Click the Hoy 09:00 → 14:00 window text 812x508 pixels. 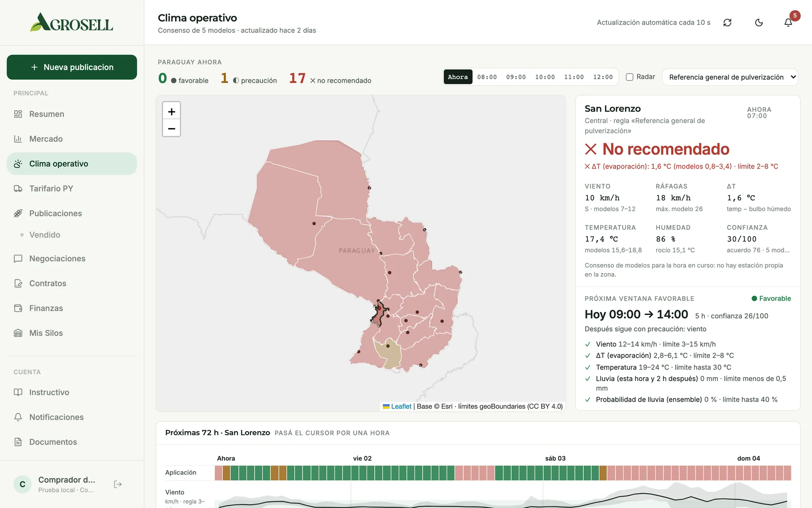636,314
